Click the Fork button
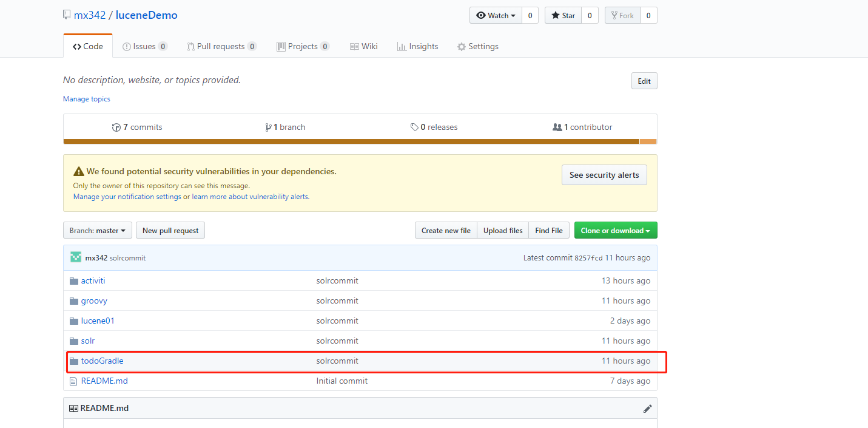This screenshot has height=428, width=868. [622, 15]
